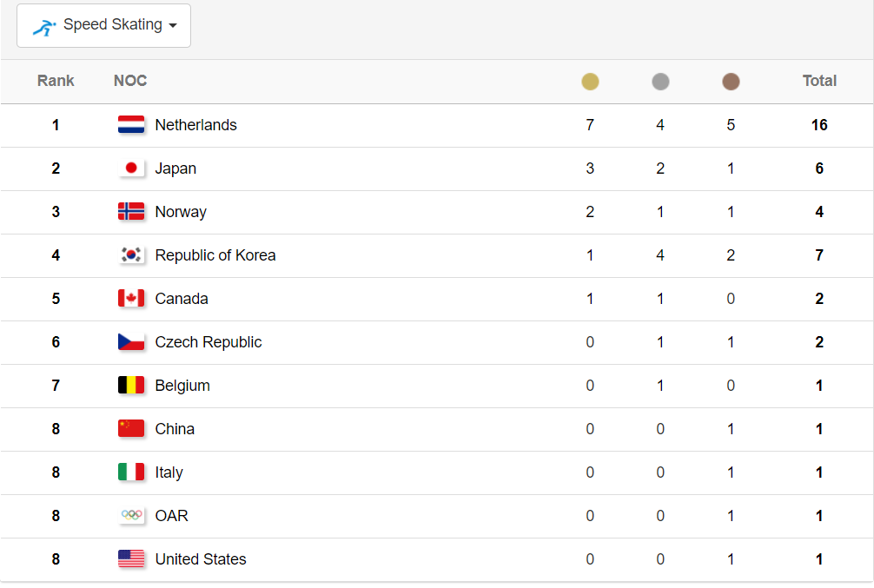Click the silver medal column icon
Screen dimensions: 874x588
[660, 82]
